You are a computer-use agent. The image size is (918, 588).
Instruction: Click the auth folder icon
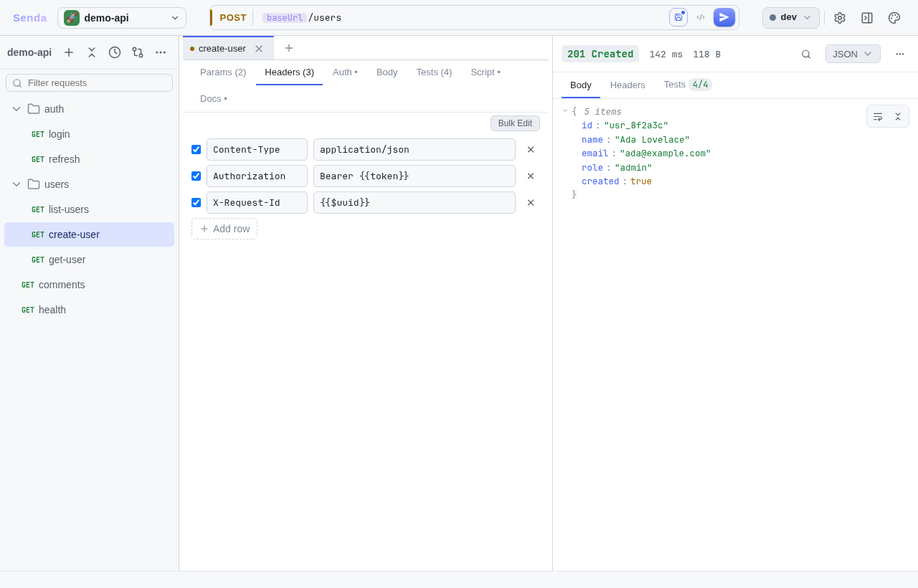pos(34,109)
